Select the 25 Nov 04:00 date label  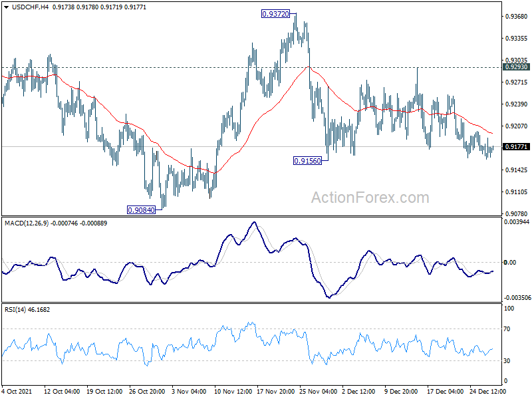319,391
